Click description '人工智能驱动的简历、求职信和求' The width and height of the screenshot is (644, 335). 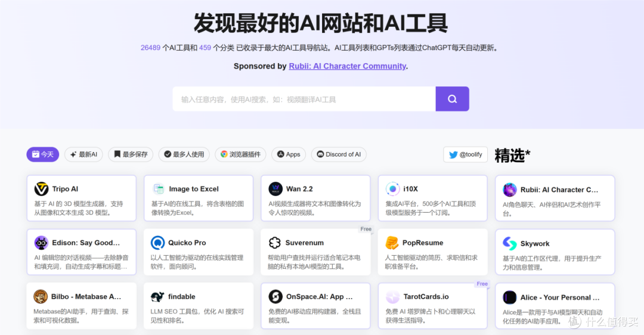[431, 258]
